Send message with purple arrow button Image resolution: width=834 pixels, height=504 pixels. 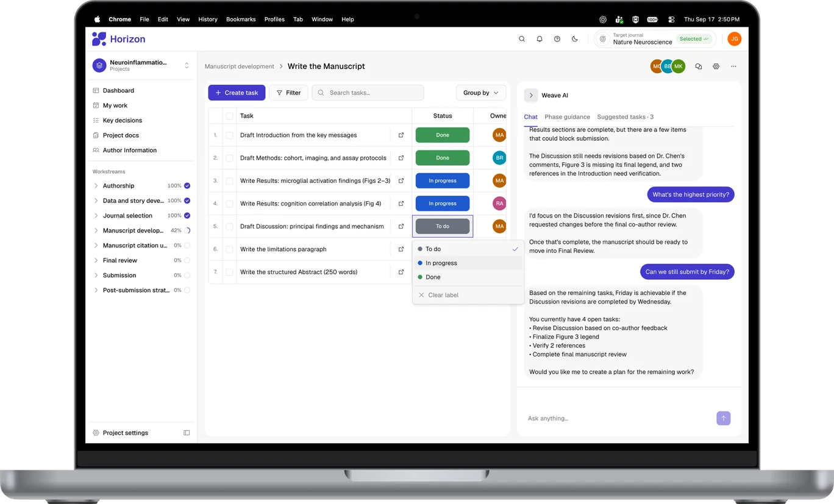723,418
